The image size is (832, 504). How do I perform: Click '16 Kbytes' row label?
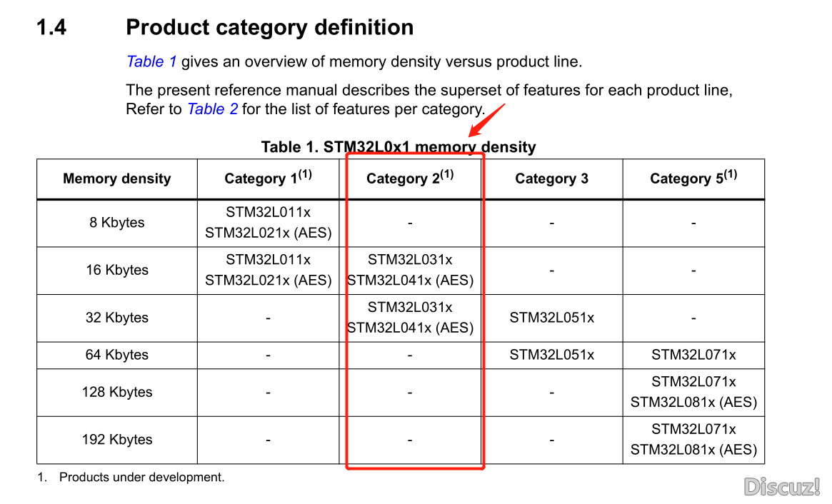click(x=116, y=270)
